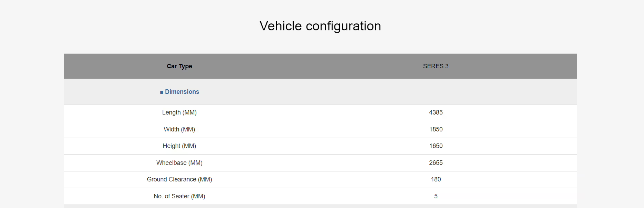Select the Width (MM) label
644x208 pixels.
point(179,129)
